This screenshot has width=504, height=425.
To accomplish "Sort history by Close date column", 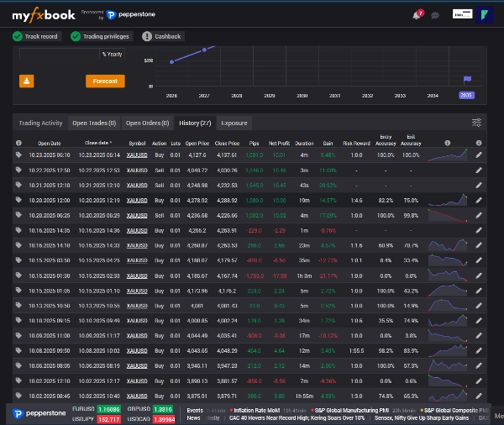I will (98, 143).
